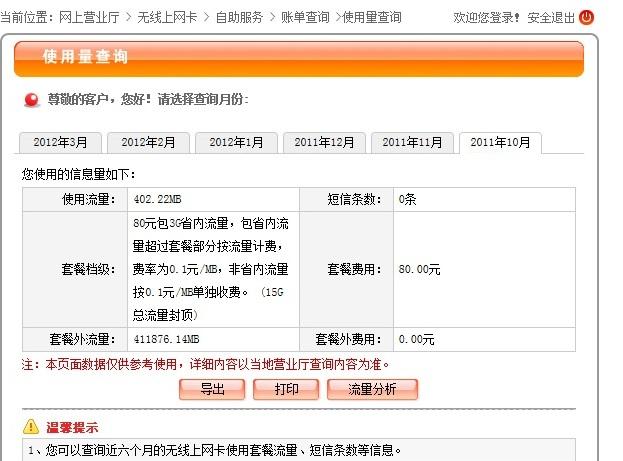Open 自助服务 breadcrumb link
The height and width of the screenshot is (461, 623).
pyautogui.click(x=239, y=17)
